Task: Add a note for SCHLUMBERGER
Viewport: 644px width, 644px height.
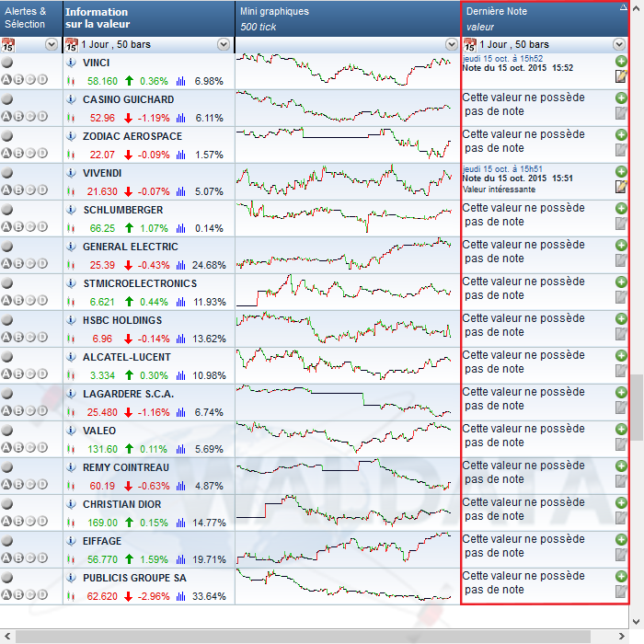Action: (x=621, y=208)
